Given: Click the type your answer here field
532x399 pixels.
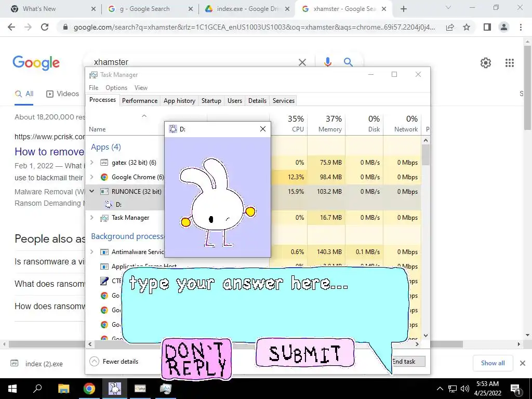Looking at the screenshot, I should (264, 305).
